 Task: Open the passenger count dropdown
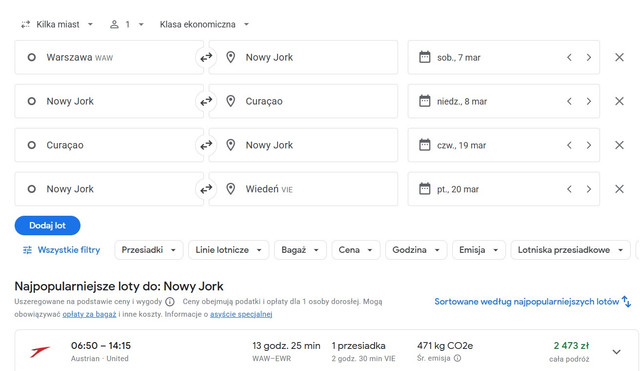(x=127, y=24)
